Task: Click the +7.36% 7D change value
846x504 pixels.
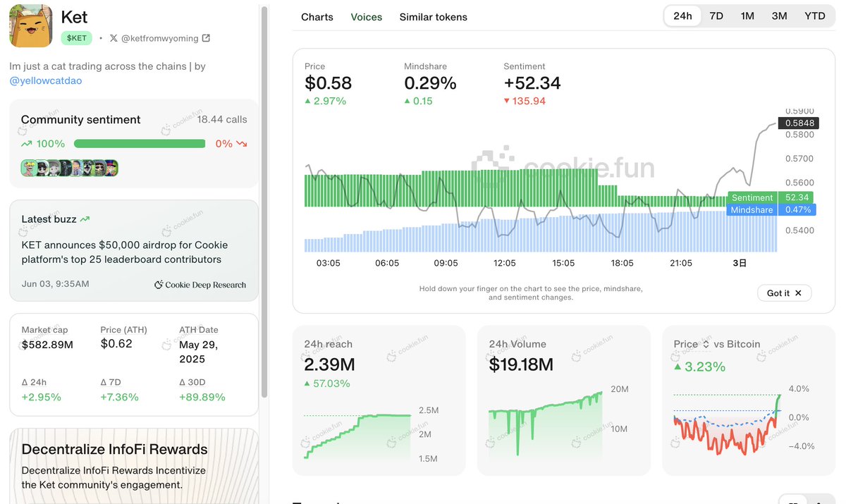Action: click(x=119, y=397)
